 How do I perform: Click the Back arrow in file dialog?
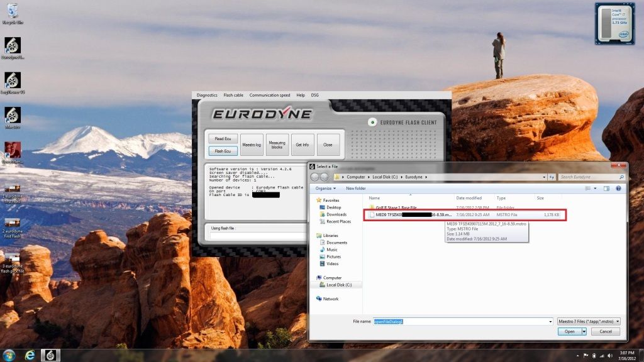[x=314, y=177]
